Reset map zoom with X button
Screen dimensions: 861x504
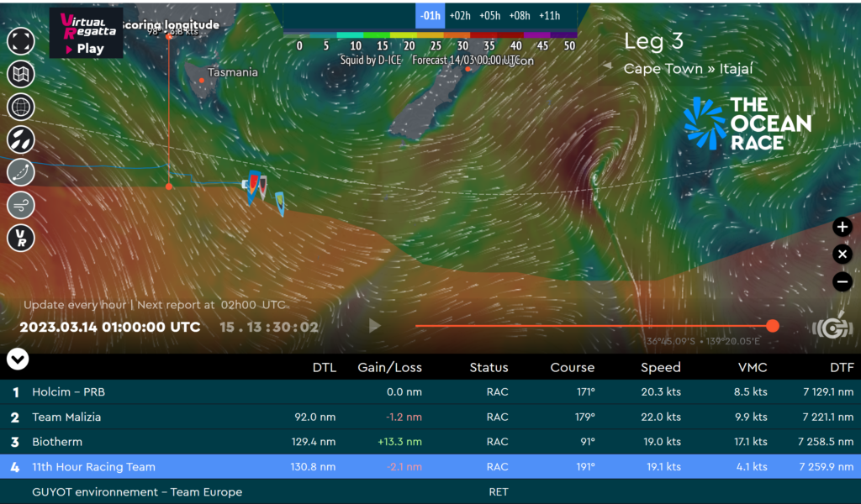pos(843,255)
